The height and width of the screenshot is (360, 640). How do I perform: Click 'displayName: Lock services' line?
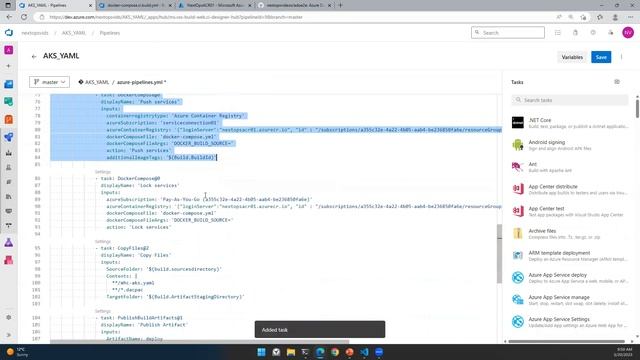[140, 185]
